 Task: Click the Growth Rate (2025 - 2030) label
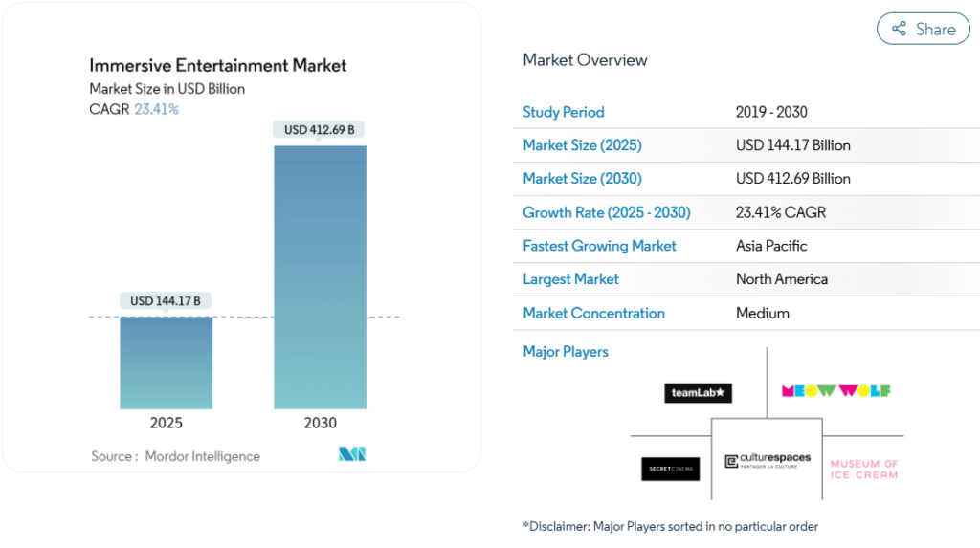tap(607, 212)
